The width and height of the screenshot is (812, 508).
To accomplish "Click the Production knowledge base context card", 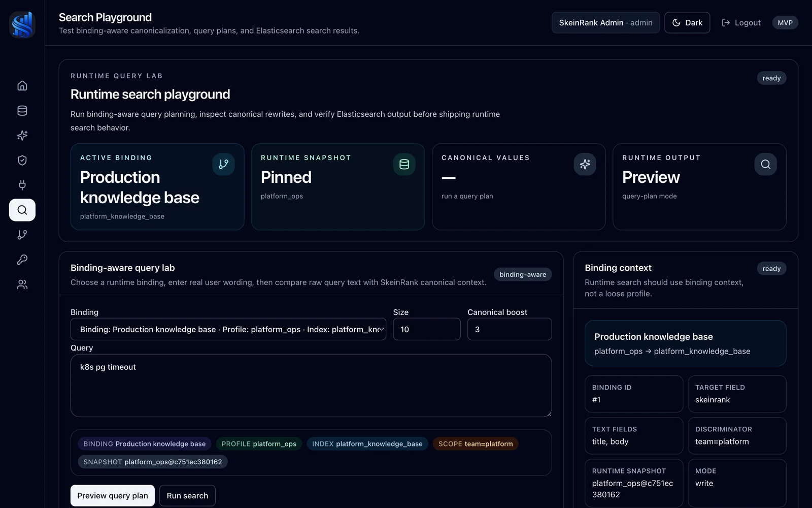I will tap(685, 343).
